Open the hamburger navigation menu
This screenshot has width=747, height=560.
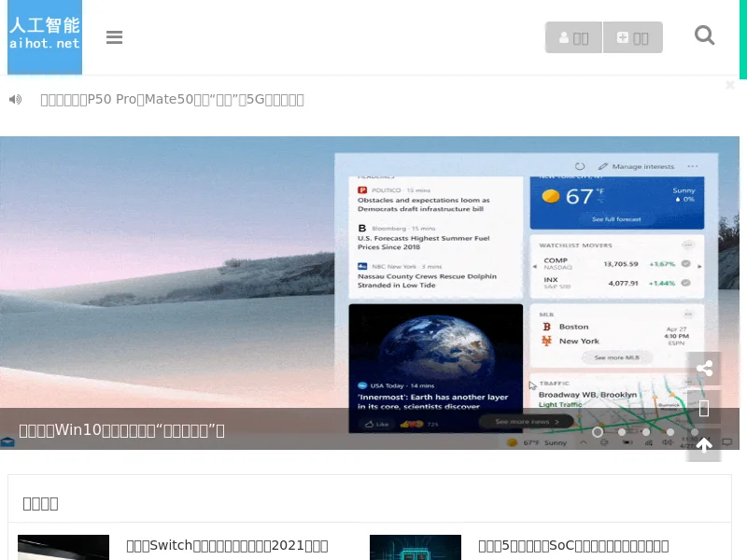115,37
